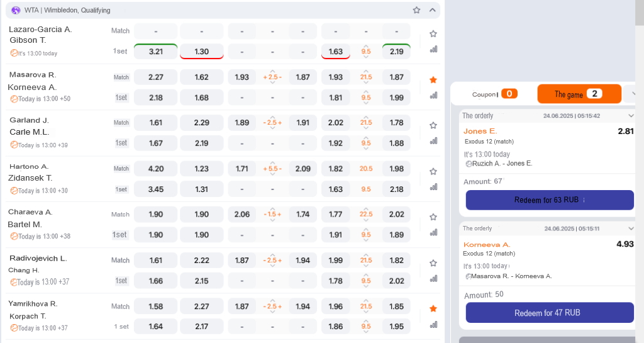Click tennis icon beside Ruzich A. - Jones E.

coord(469,164)
